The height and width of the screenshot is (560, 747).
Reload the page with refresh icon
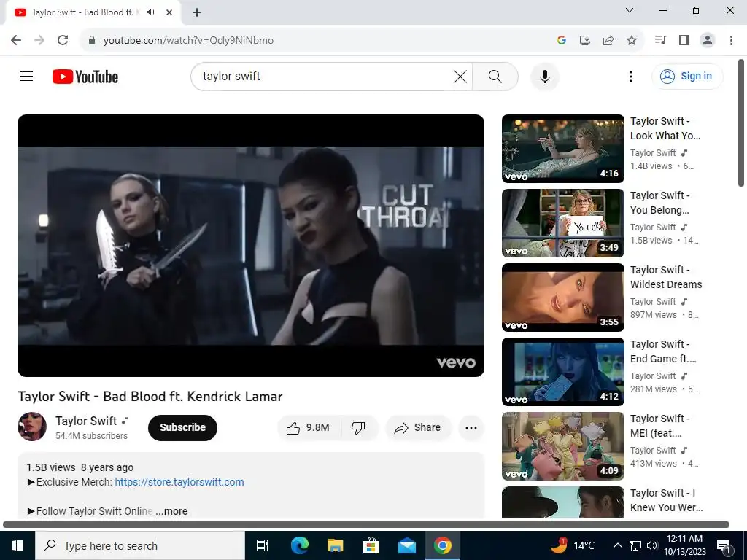63,40
